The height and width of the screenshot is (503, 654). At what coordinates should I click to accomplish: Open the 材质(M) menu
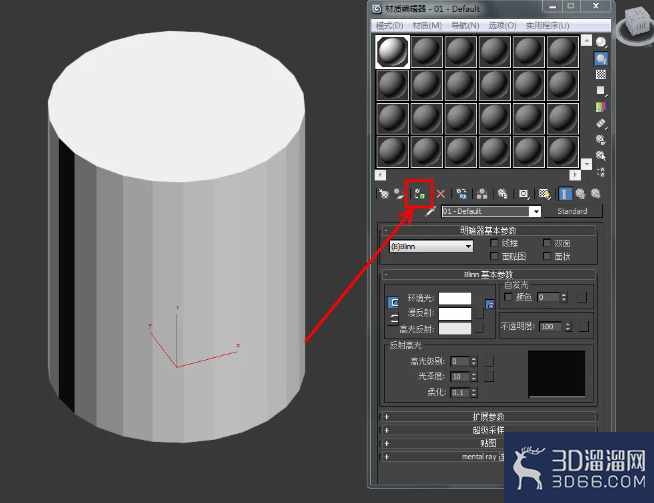(x=427, y=26)
